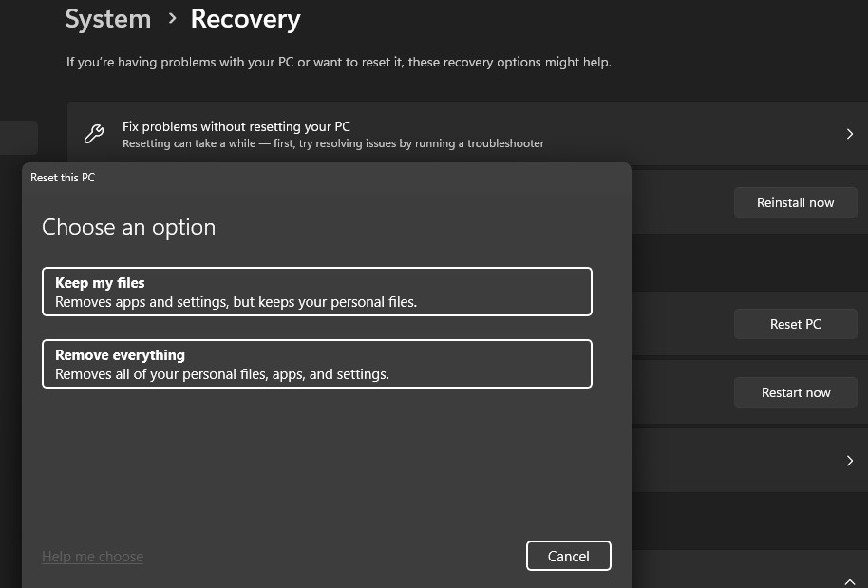Expand the Fix problems row chevron

coord(850,134)
